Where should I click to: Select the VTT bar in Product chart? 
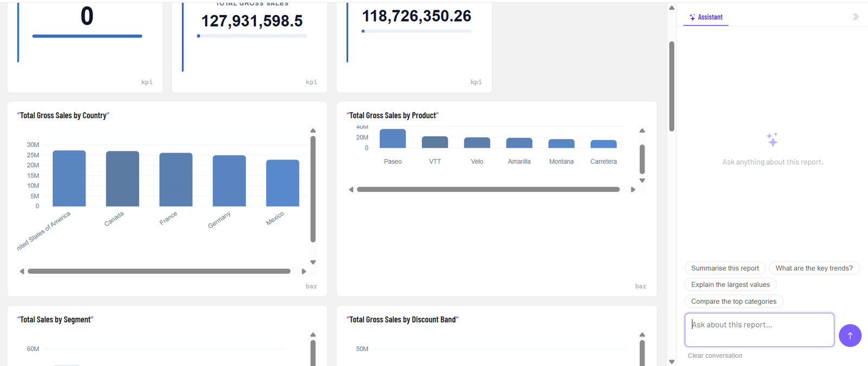(435, 142)
